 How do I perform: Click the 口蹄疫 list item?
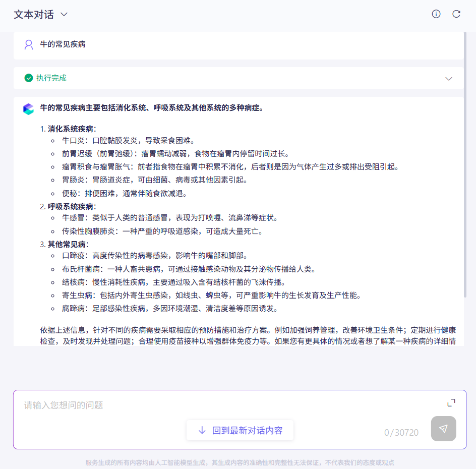coord(154,256)
